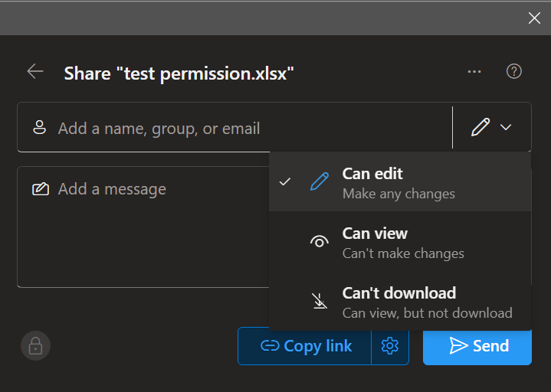Click the pencil edit permission icon
This screenshot has width=551, height=392.
[x=480, y=128]
